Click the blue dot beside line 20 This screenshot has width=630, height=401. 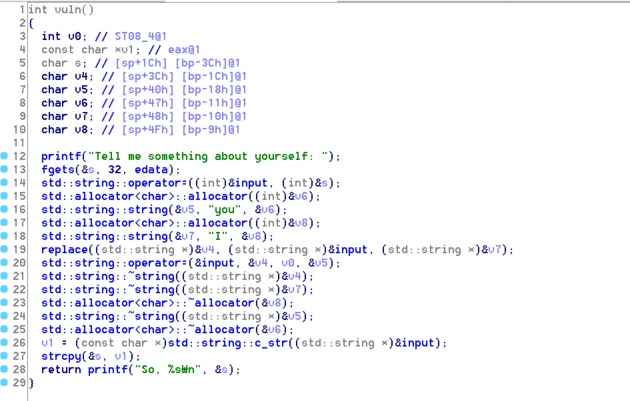pos(4,262)
